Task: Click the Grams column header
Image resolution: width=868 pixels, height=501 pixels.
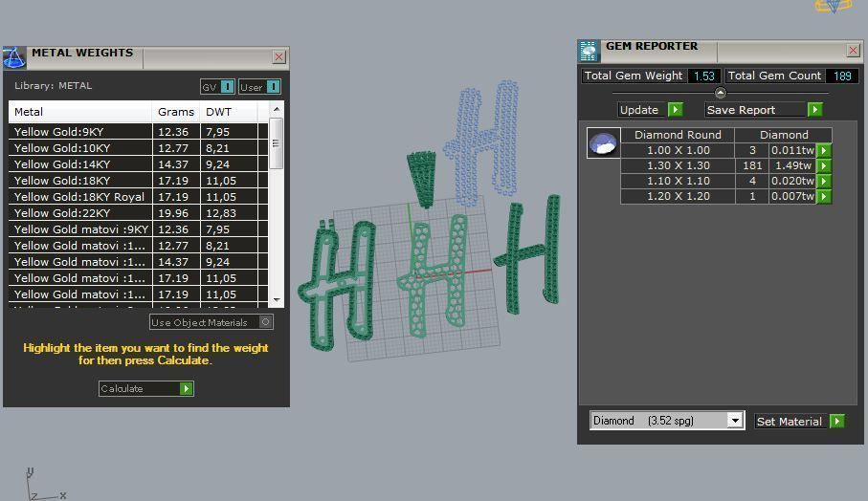Action: tap(176, 112)
